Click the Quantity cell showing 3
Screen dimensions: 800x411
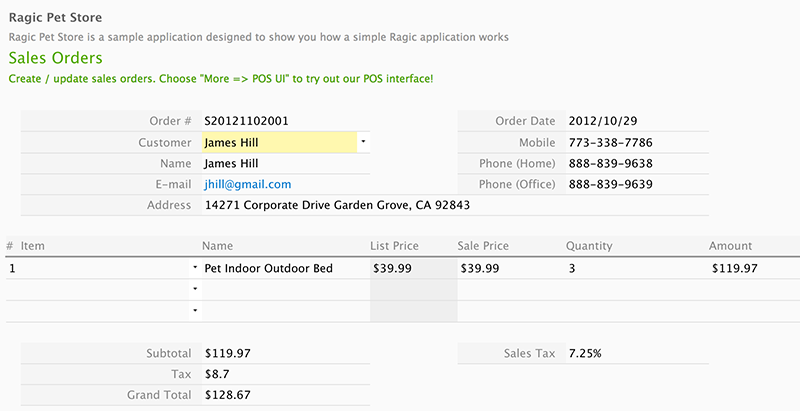pos(571,268)
